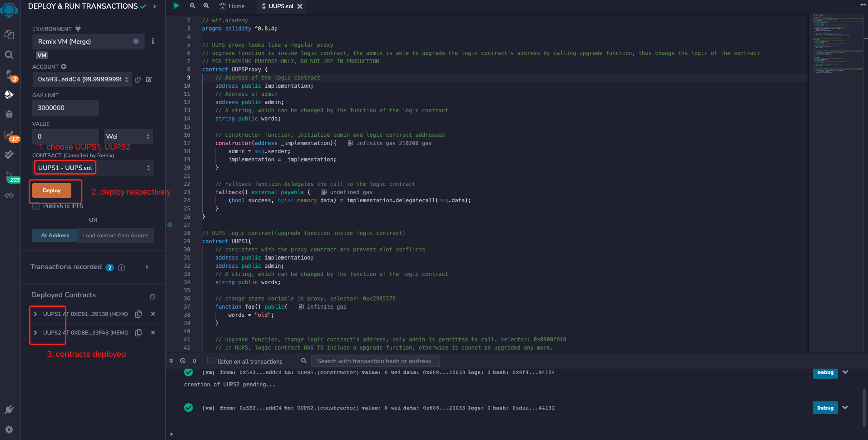Open the static analysis chart icon
The width and height of the screenshot is (868, 440).
[9, 135]
